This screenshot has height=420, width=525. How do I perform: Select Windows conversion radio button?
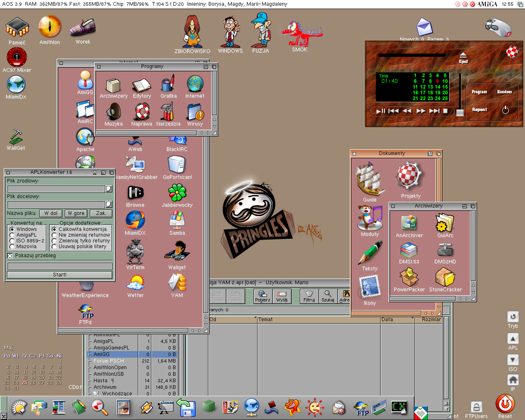click(x=12, y=229)
